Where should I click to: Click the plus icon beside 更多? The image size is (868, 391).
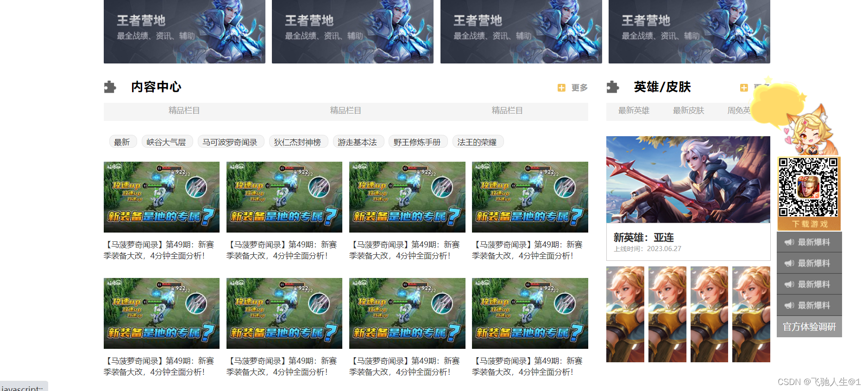pyautogui.click(x=561, y=88)
